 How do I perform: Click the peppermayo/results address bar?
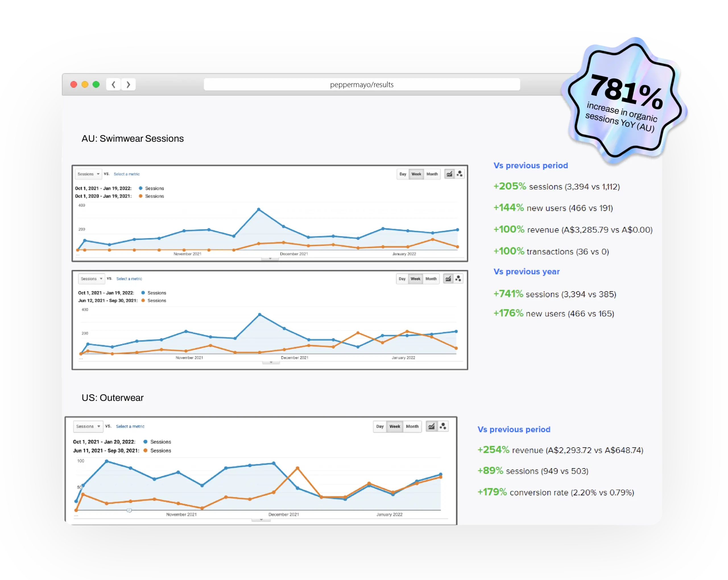pos(362,85)
